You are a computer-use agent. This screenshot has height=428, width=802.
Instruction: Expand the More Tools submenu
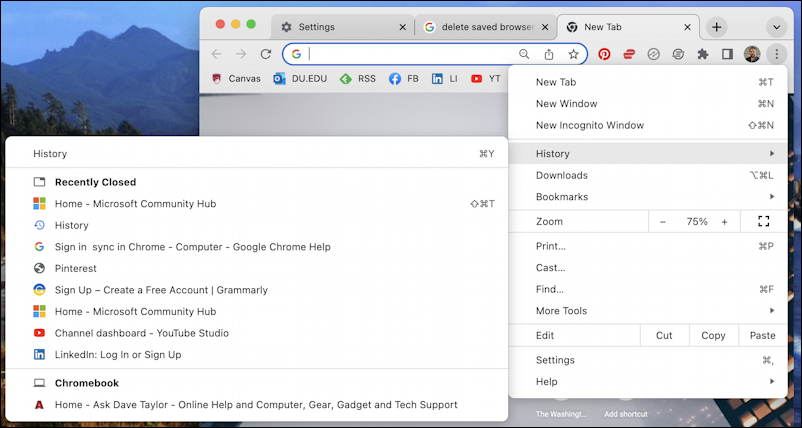pos(648,311)
